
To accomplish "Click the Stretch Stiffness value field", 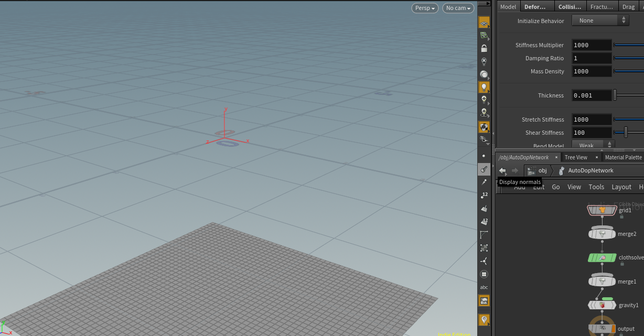I will (592, 120).
